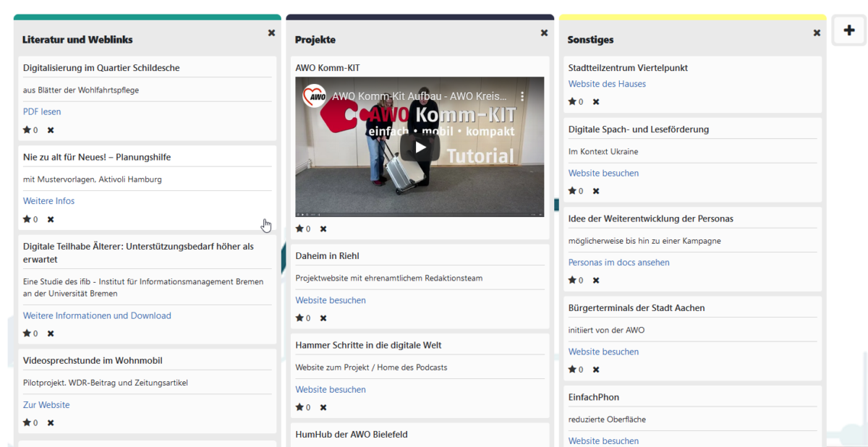Star the Weiterentwicklung der Personas card
868x447 pixels.
pyautogui.click(x=572, y=280)
